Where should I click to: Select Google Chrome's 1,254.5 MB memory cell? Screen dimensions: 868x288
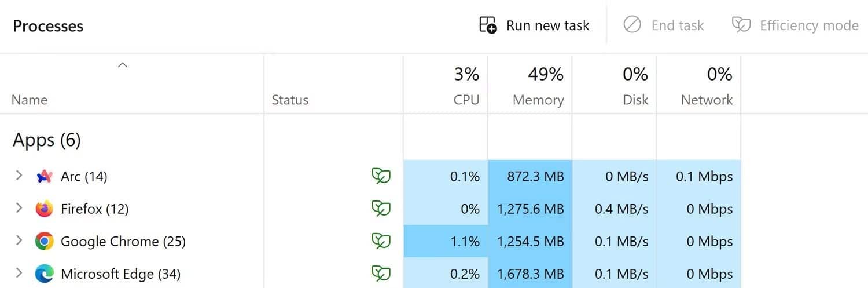pos(530,242)
